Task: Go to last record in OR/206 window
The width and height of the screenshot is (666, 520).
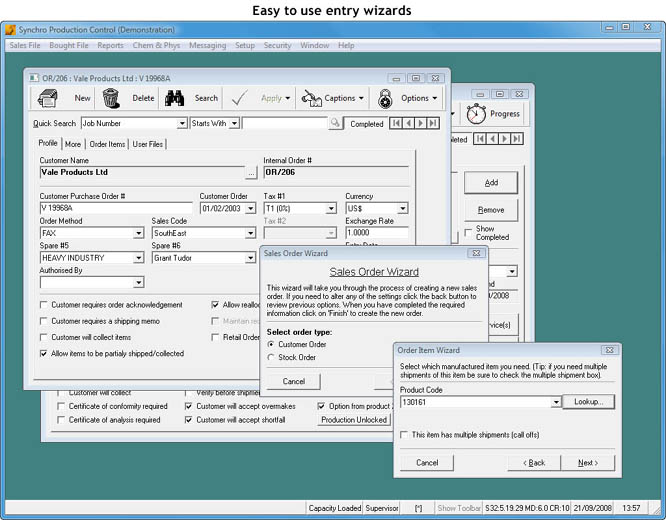Action: (433, 123)
